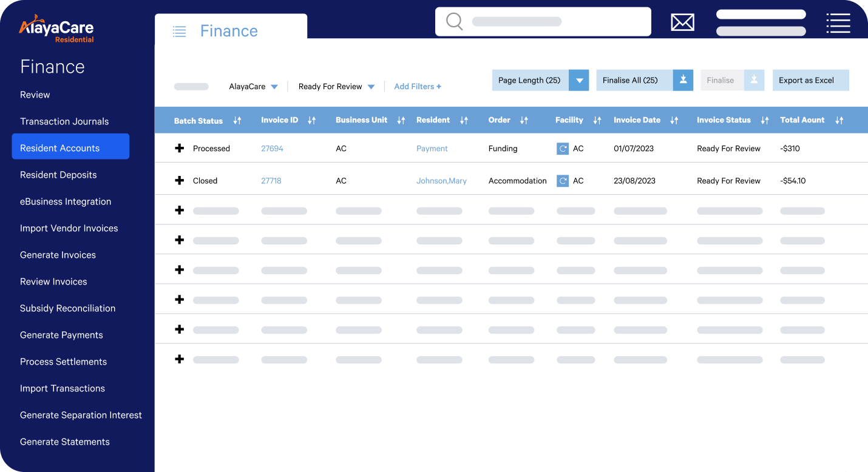Screen dimensions: 868x472
Task: Go to Review in sidebar
Action: [x=35, y=95]
